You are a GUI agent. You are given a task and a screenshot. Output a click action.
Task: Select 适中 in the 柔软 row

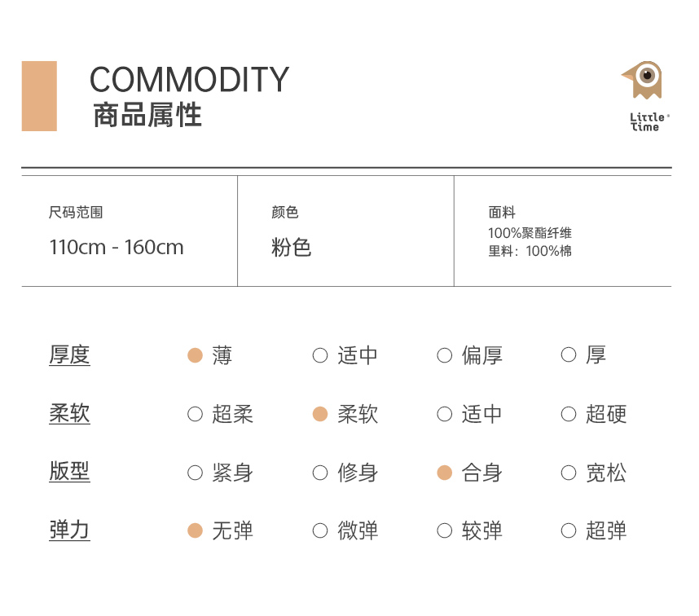pyautogui.click(x=444, y=414)
